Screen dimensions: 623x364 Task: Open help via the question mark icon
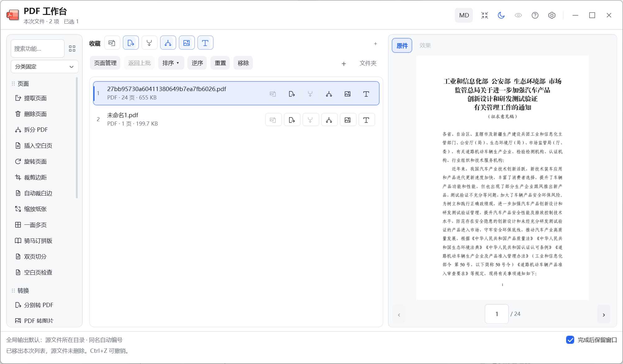[535, 15]
